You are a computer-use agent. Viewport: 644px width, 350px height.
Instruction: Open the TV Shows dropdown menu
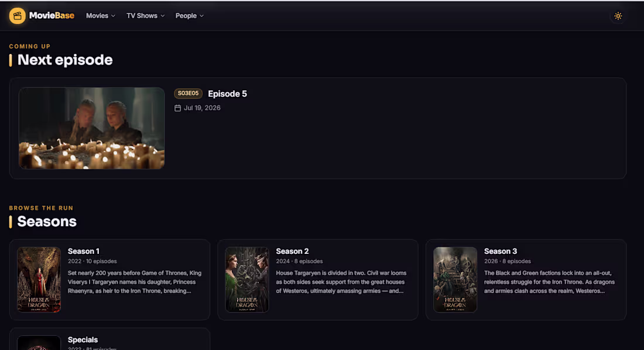(145, 16)
